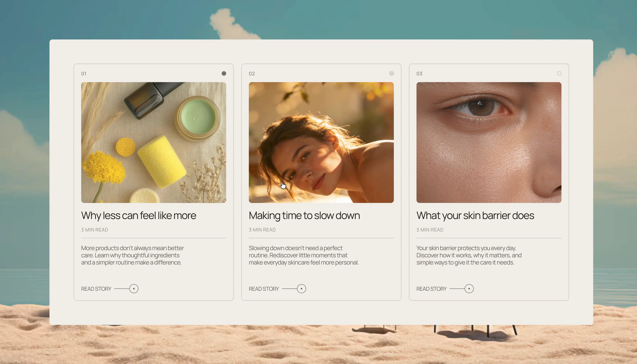Click READ STORY text on the first card
This screenshot has height=364, width=637.
pos(96,289)
